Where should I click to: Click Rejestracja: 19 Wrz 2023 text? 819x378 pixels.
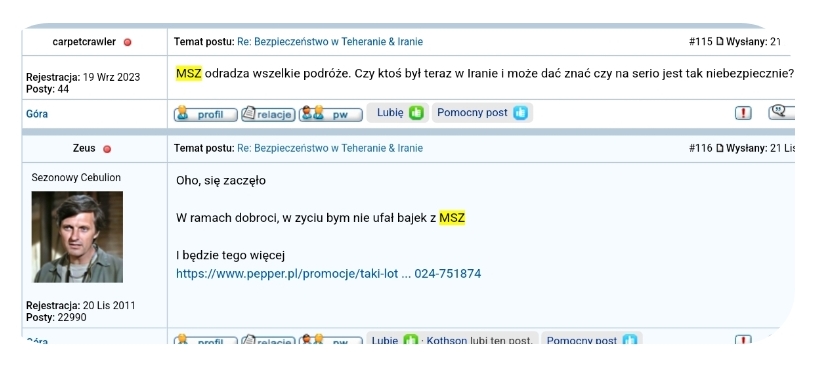point(83,77)
